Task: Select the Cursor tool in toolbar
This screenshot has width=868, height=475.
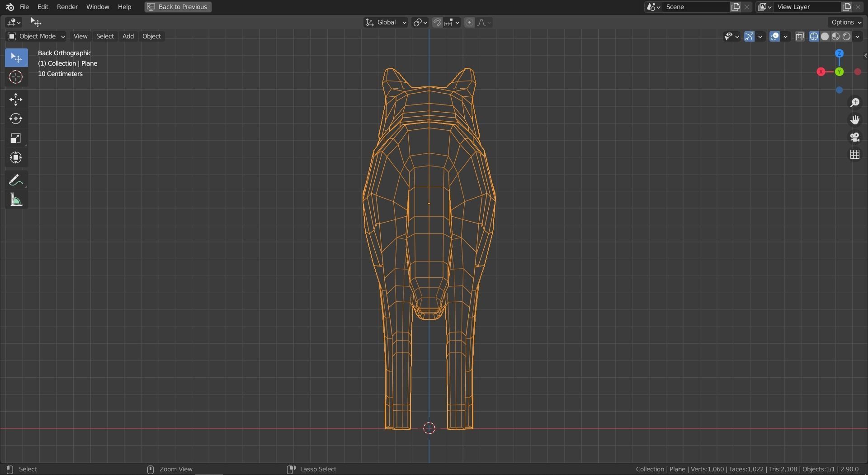Action: [16, 77]
